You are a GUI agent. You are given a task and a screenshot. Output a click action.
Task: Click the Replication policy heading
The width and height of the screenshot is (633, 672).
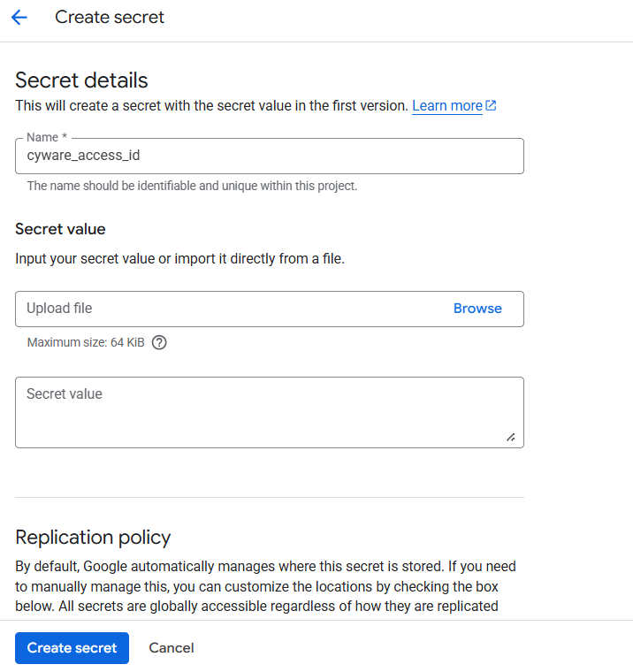tap(93, 537)
